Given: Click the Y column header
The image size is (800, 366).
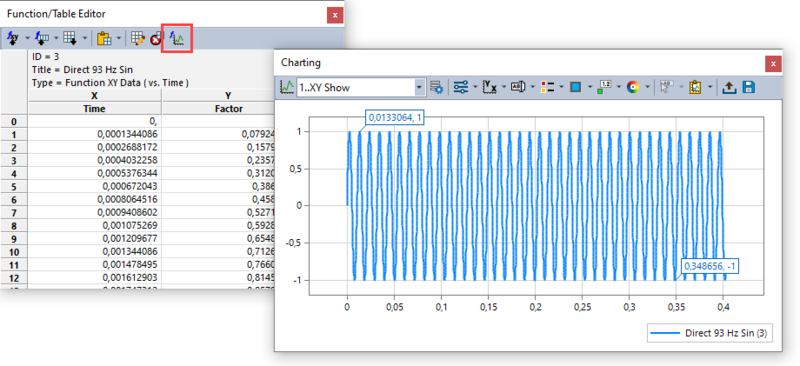Looking at the screenshot, I should pos(228,95).
